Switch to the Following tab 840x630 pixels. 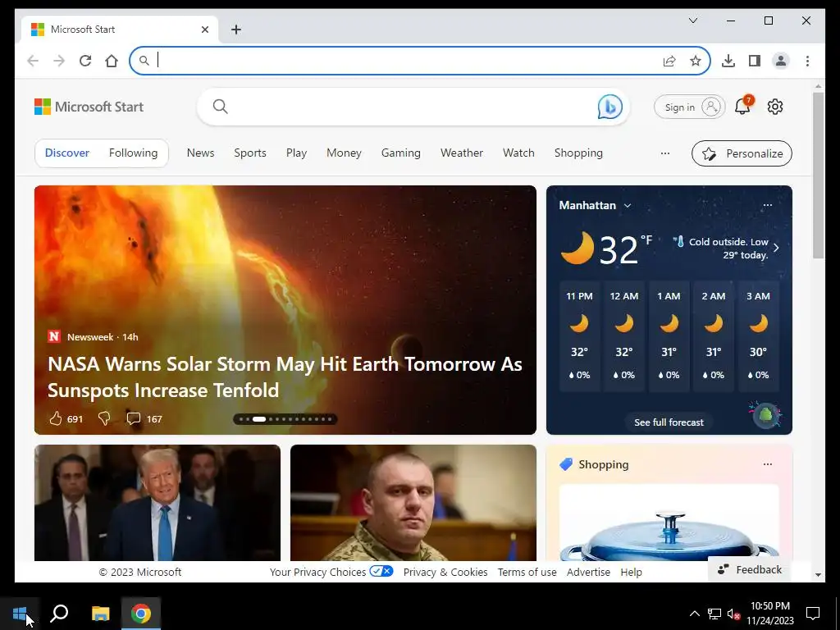click(134, 153)
